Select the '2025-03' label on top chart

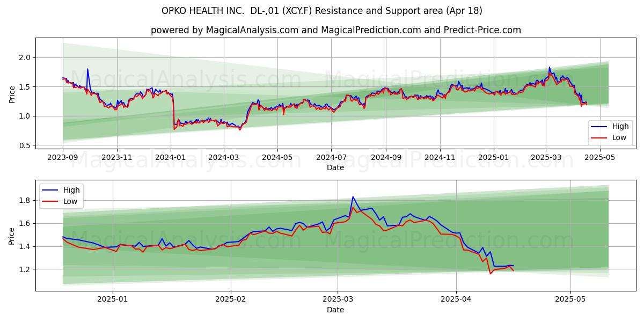tap(546, 158)
